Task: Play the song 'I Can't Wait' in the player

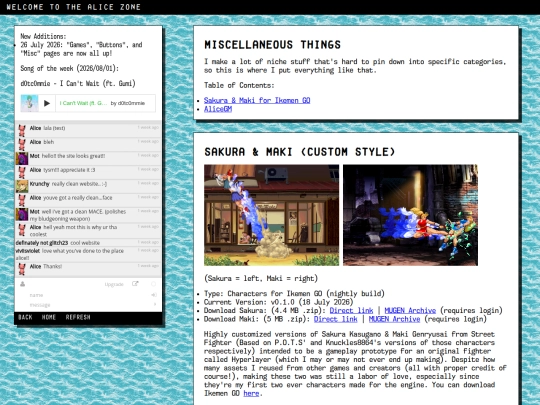Action: (x=47, y=103)
